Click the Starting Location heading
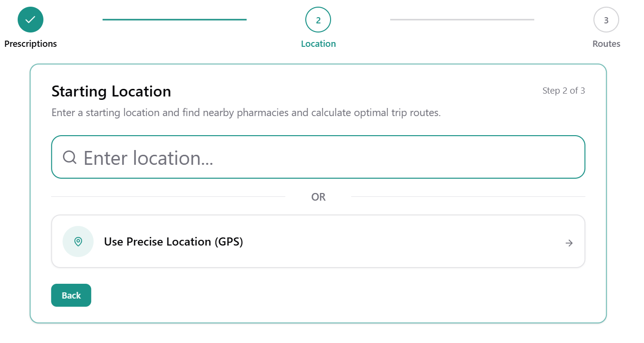 tap(111, 91)
